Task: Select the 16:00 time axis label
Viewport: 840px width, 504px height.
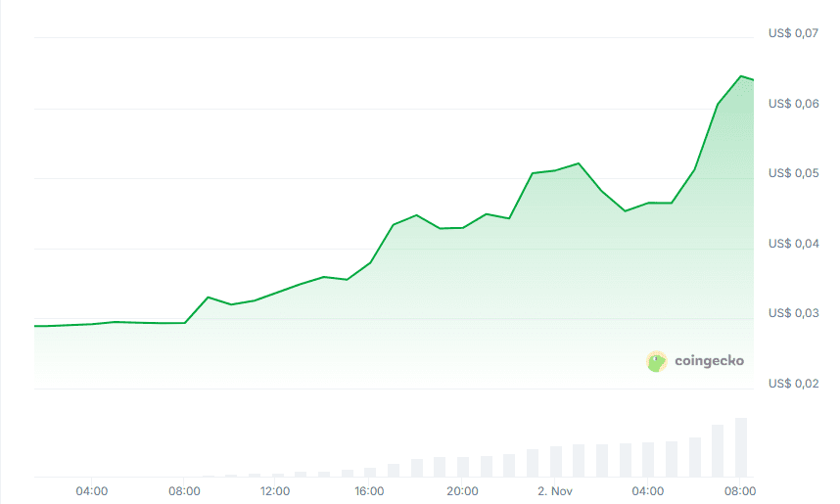Action: 369,490
